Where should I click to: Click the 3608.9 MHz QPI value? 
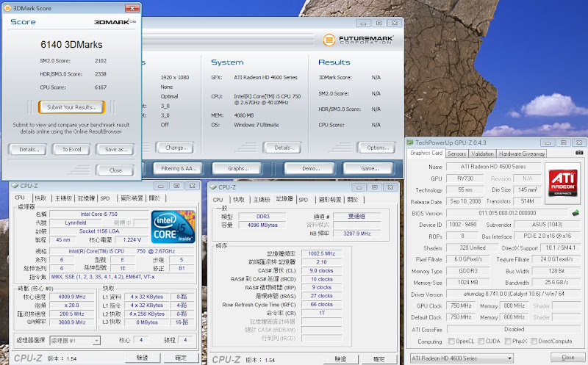pos(72,322)
